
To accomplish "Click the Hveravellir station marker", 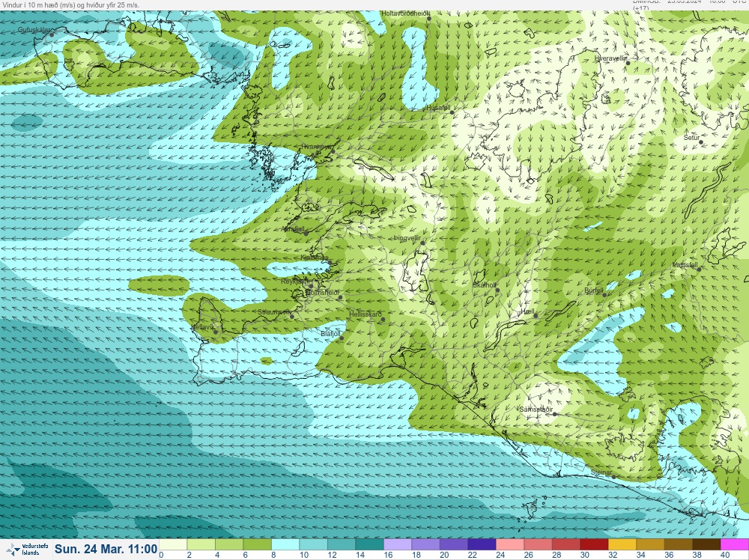I will click(x=628, y=63).
